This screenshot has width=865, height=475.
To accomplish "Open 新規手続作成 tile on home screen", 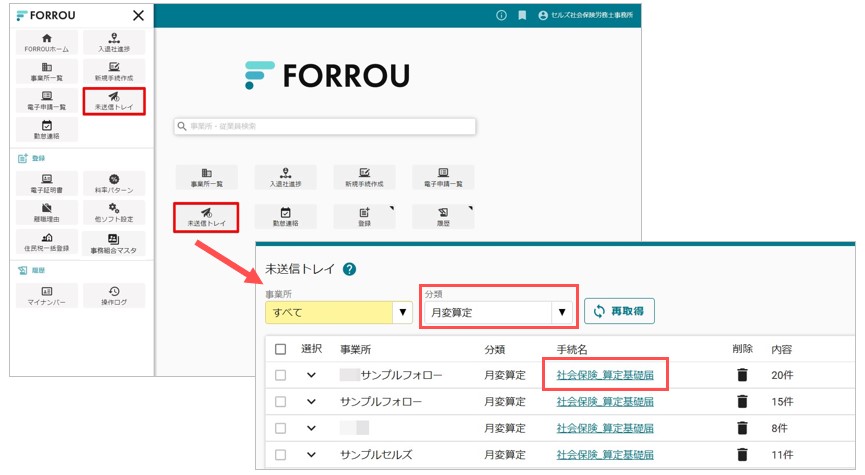I will 364,177.
